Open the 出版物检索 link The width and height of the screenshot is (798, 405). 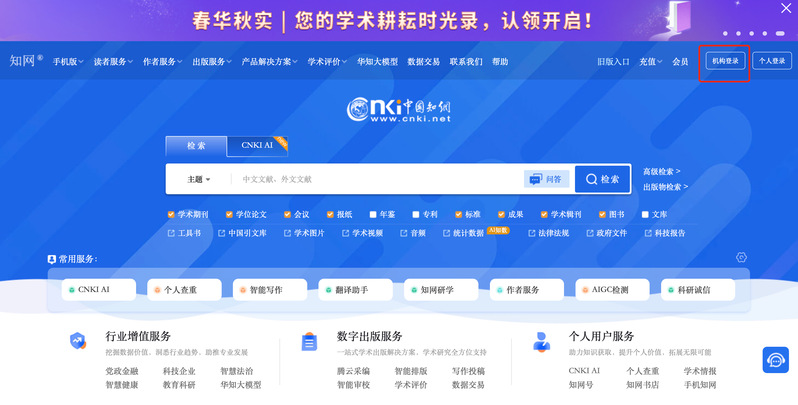(x=666, y=187)
